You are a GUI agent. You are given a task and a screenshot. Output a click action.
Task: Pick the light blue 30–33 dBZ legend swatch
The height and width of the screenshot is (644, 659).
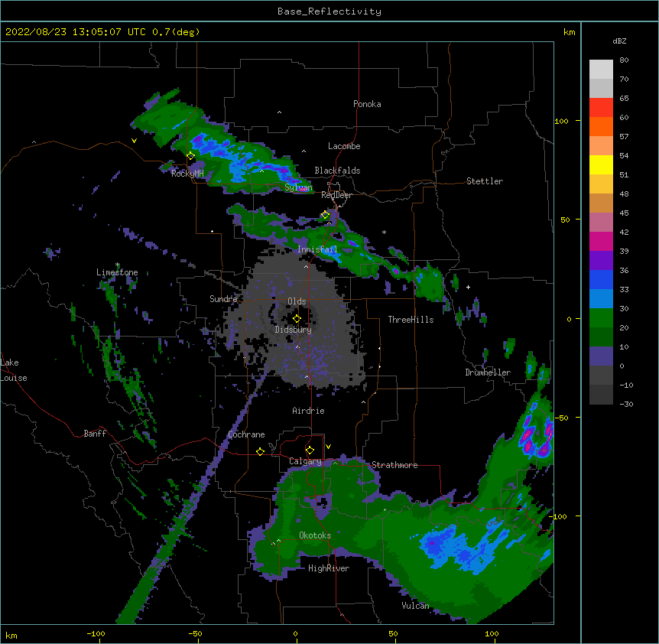click(601, 298)
